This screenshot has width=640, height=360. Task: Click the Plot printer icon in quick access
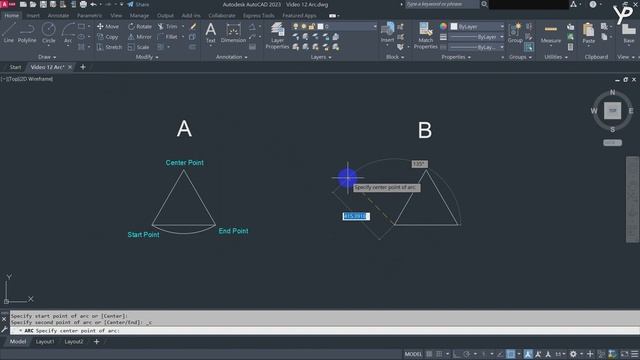[x=83, y=4]
